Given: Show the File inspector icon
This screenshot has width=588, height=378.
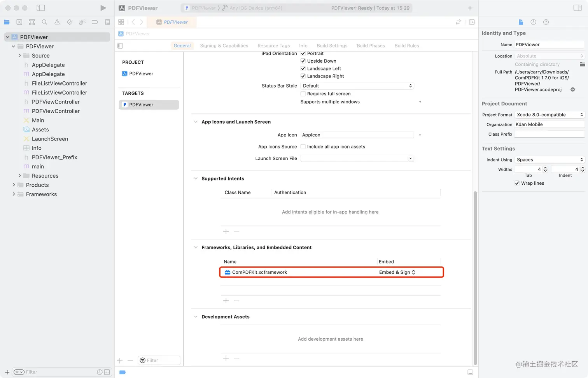Looking at the screenshot, I should tap(521, 22).
